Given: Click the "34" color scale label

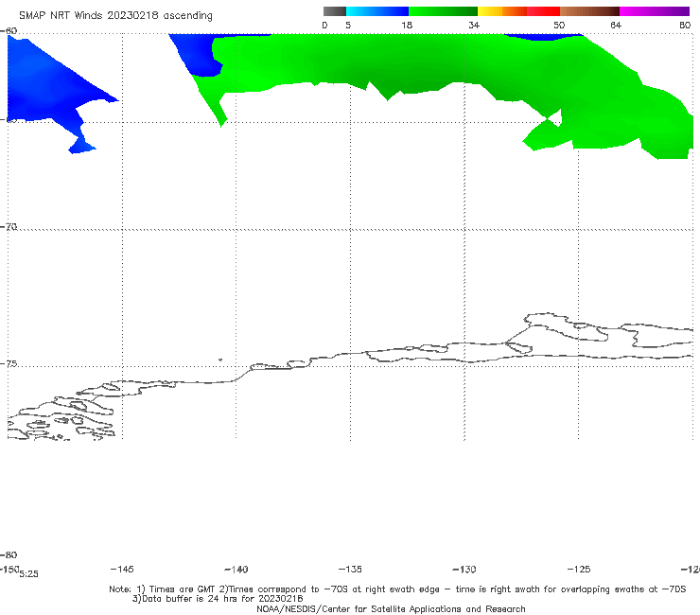Looking at the screenshot, I should coord(474,26).
